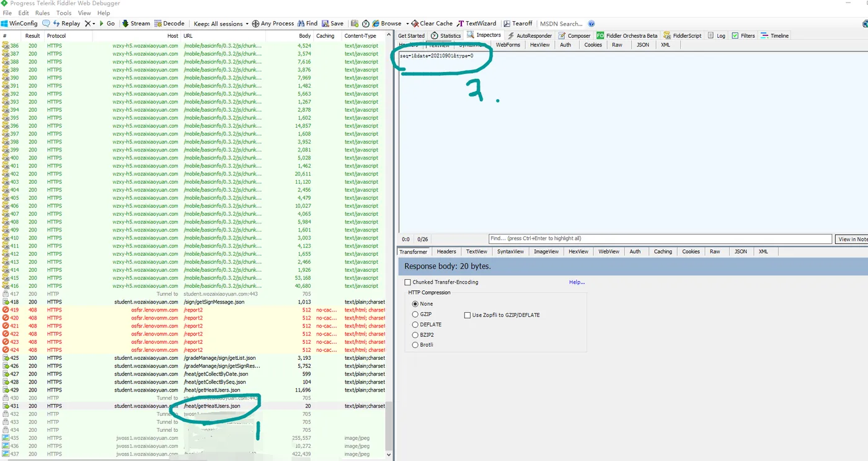Select the /heat/getCollectByDate.json session
The image size is (868, 461).
click(192, 374)
